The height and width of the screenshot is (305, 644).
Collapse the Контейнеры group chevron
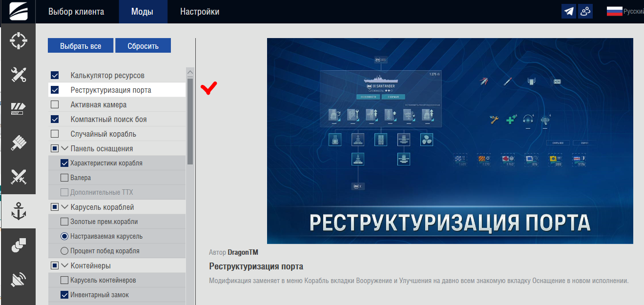click(x=64, y=265)
